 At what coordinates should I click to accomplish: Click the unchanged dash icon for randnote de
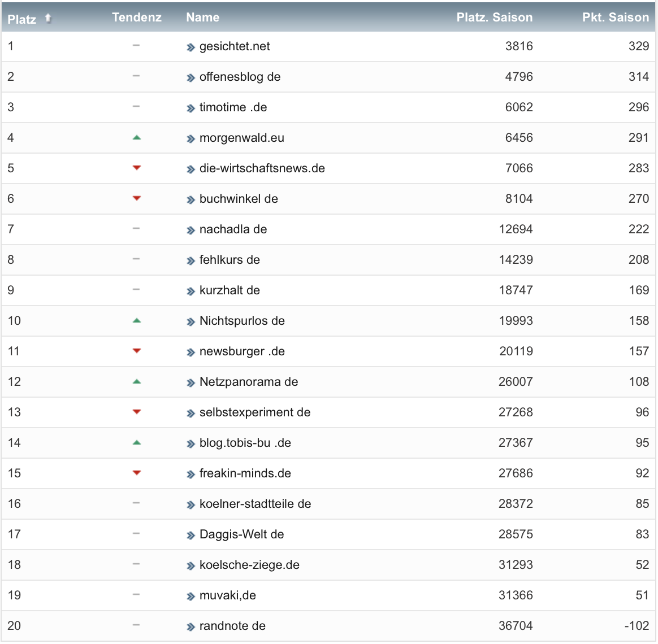pyautogui.click(x=136, y=625)
